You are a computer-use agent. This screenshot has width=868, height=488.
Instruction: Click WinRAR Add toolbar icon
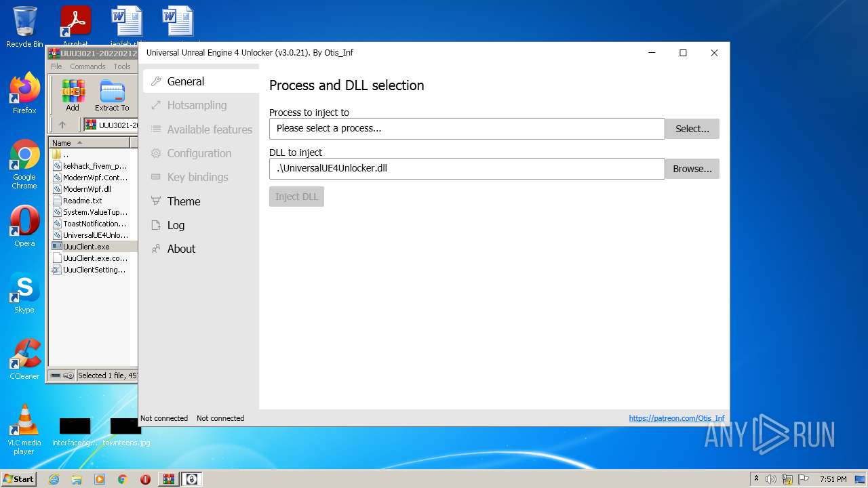(73, 96)
